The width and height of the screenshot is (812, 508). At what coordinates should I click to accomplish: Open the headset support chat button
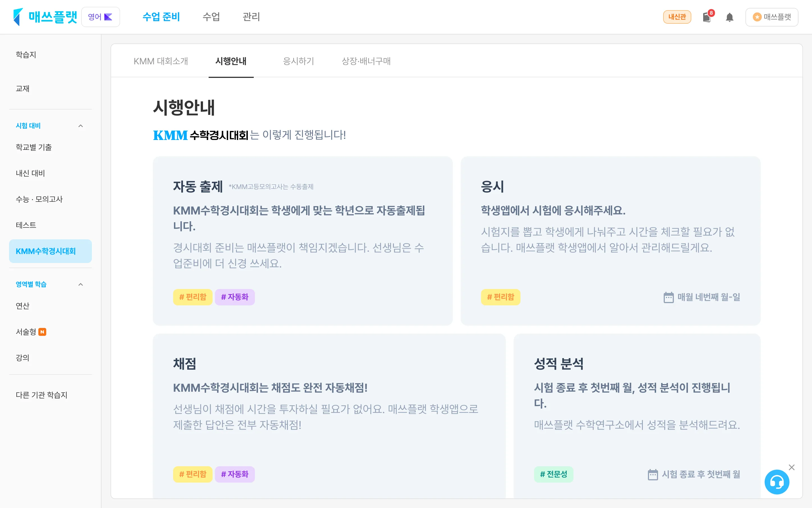777,482
